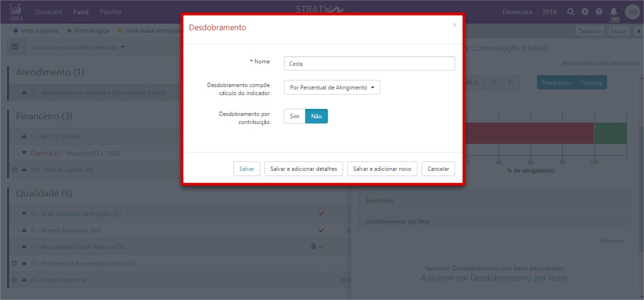Click the Nome input field

tap(370, 63)
